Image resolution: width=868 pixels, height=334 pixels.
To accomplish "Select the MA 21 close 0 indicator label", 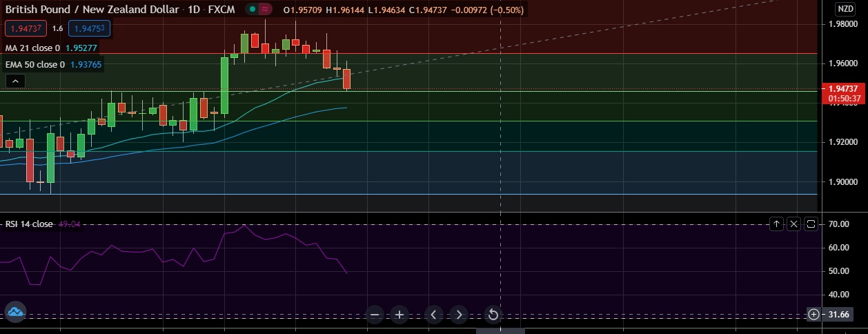I will coord(32,48).
